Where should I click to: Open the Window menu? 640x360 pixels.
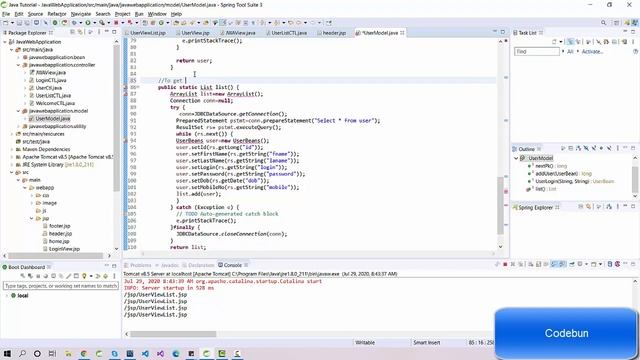157,14
